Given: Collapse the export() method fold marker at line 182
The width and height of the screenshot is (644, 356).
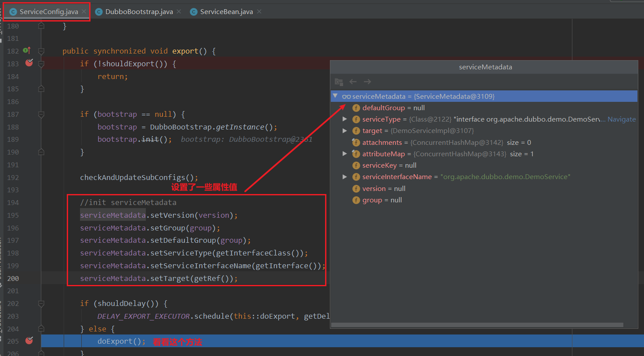Looking at the screenshot, I should (x=41, y=51).
